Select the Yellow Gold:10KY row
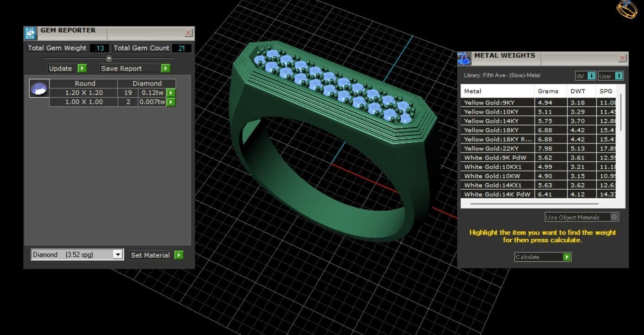The image size is (644, 335). tap(539, 111)
